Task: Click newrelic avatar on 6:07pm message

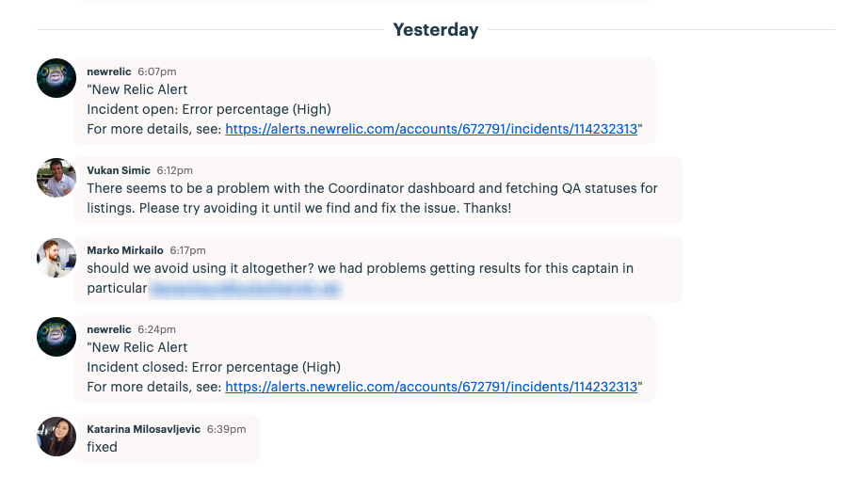Action: (56, 78)
